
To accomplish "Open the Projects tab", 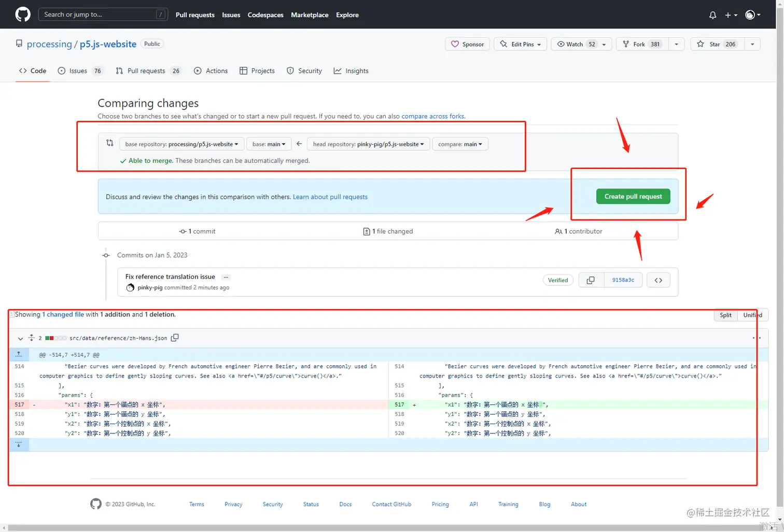I will (x=257, y=71).
